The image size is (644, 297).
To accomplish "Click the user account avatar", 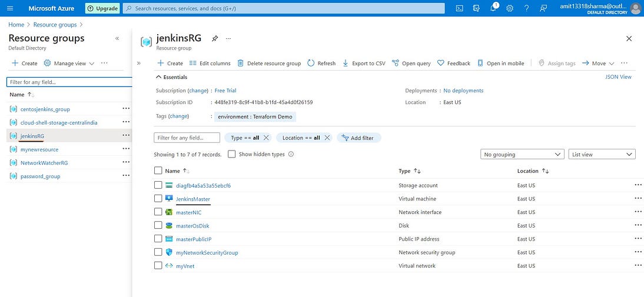I will coord(635,8).
